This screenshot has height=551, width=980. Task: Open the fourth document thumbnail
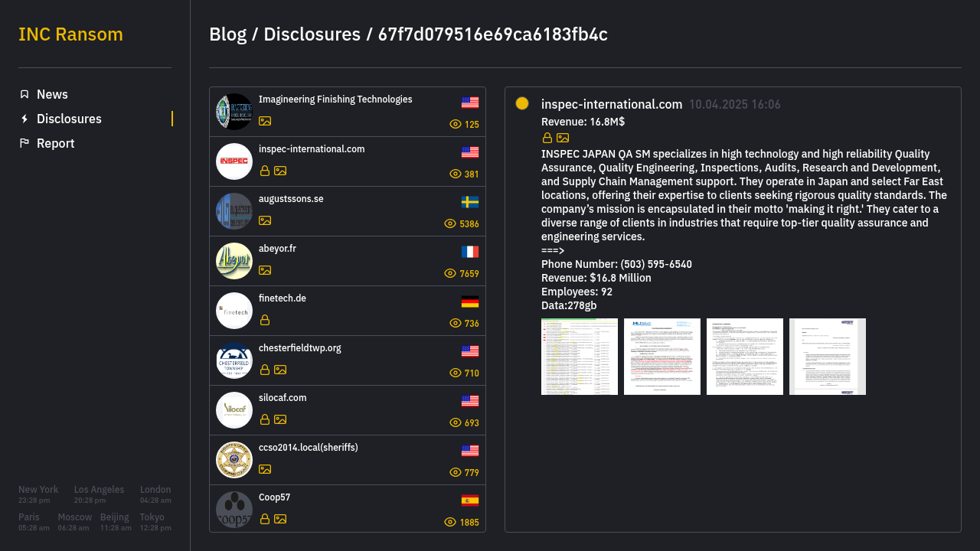(828, 357)
